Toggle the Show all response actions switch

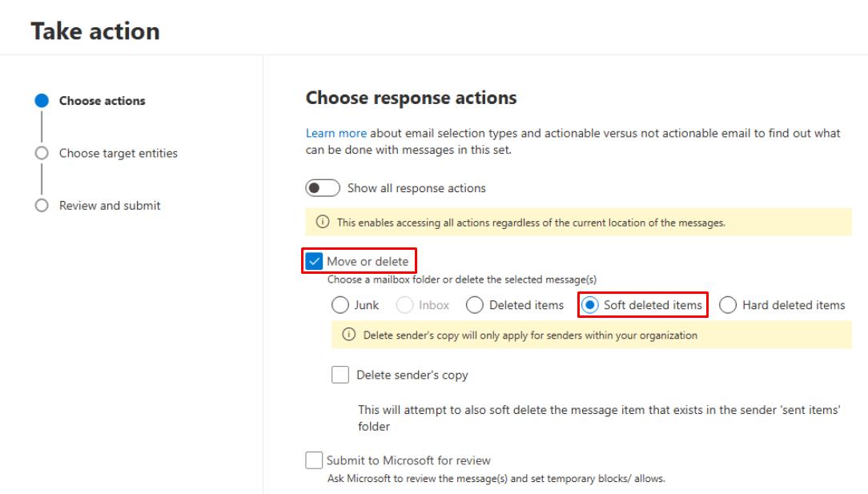tap(323, 188)
